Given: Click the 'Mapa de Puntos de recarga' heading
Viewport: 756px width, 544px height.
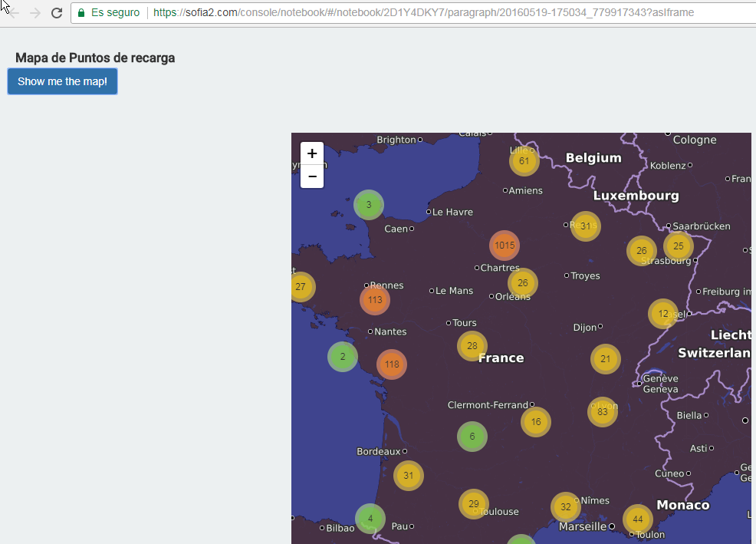Looking at the screenshot, I should click(x=95, y=58).
